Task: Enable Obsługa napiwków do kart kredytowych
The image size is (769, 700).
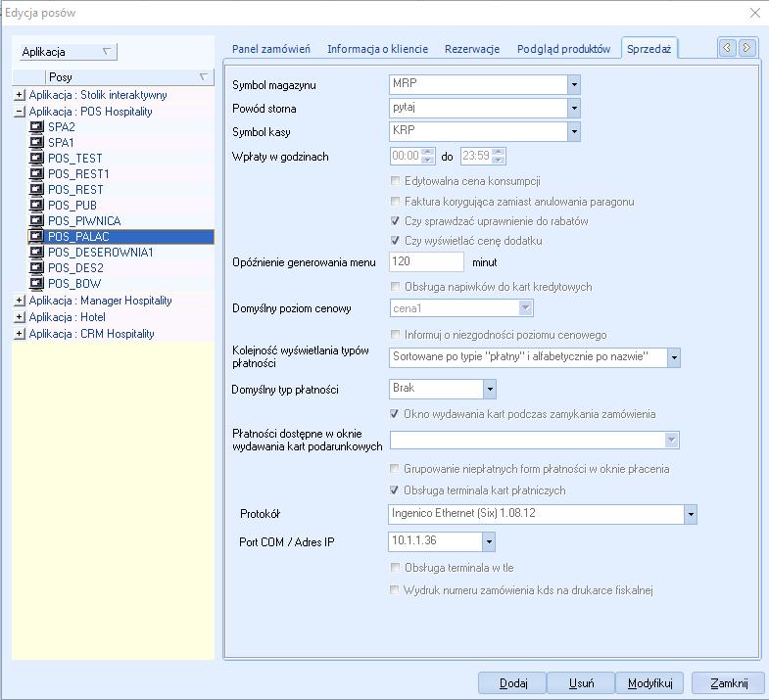Action: (395, 286)
